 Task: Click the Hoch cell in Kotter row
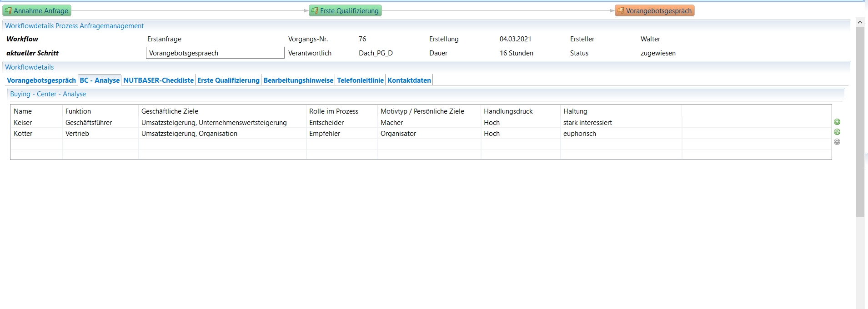pos(521,134)
